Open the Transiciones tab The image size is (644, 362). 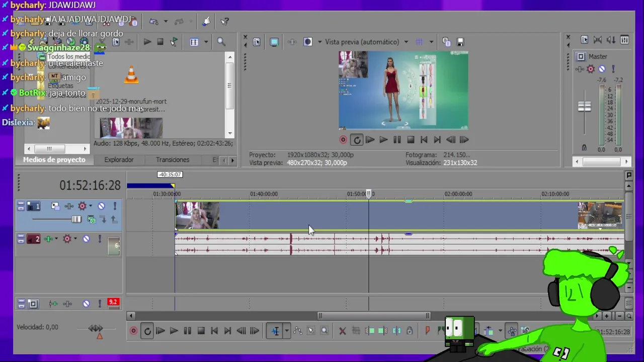[x=173, y=160]
